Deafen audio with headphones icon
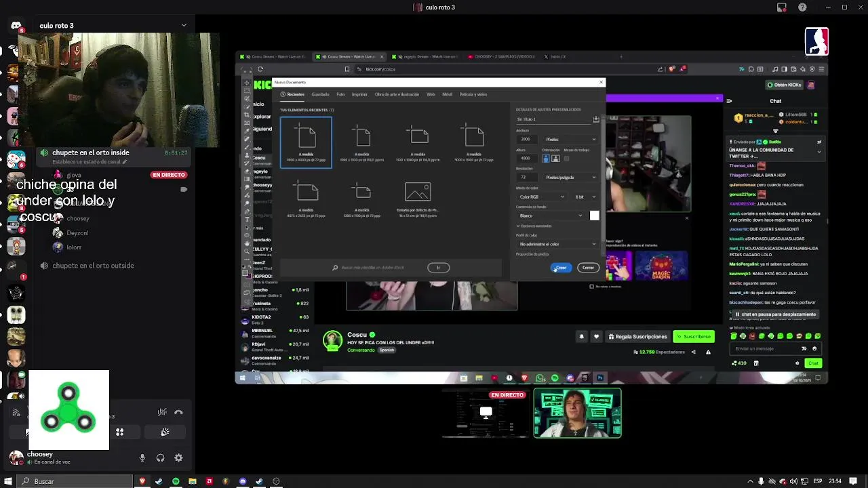This screenshot has height=488, width=868. (x=160, y=457)
